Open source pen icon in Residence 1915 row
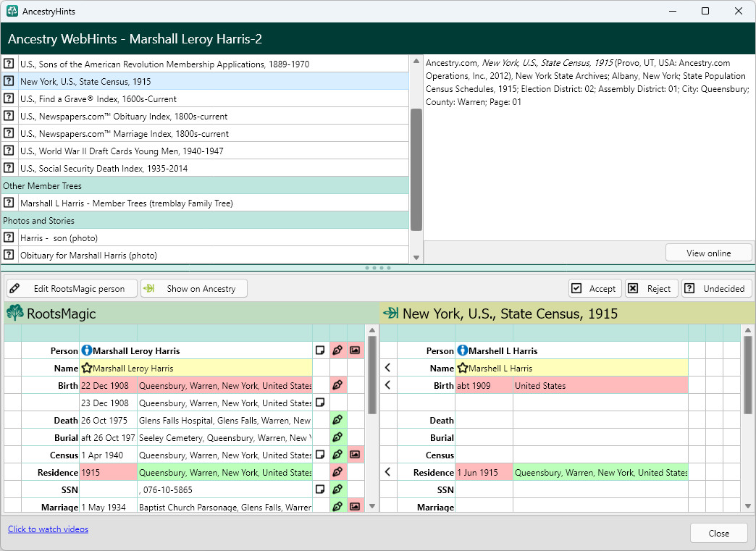756x551 pixels. point(337,472)
